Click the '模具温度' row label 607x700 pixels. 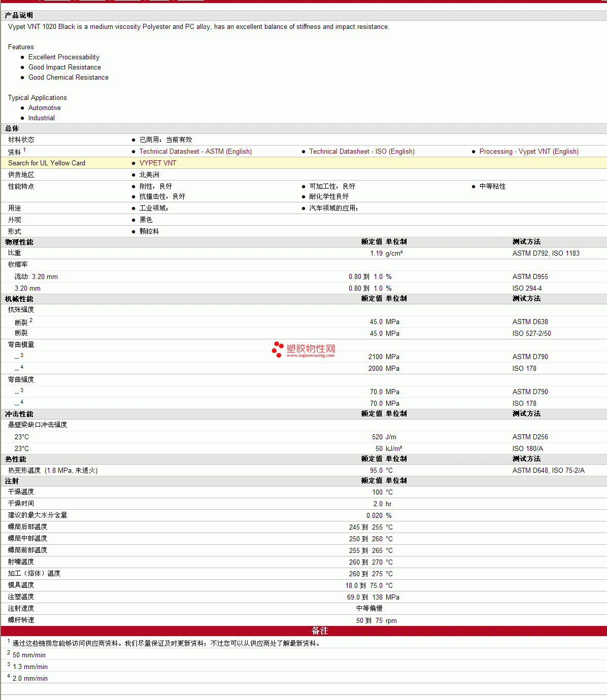coord(21,585)
